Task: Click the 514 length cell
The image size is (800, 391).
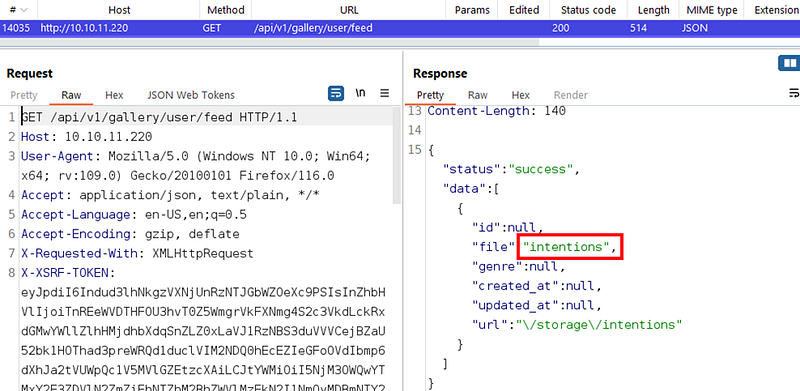Action: tap(638, 28)
